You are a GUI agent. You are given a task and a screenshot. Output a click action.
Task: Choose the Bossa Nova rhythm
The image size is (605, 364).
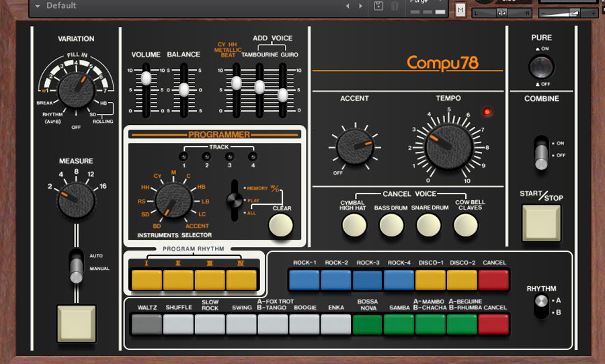click(368, 324)
